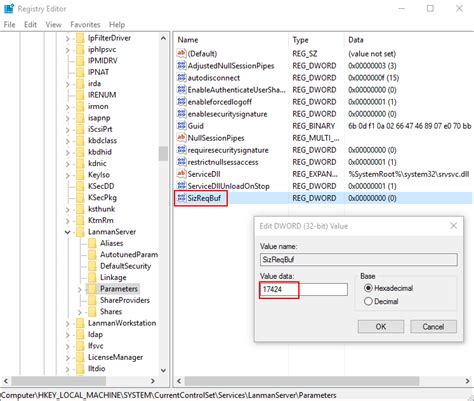Close the Edit DWORD dialog with X
The height and width of the screenshot is (401, 474).
coord(453,226)
